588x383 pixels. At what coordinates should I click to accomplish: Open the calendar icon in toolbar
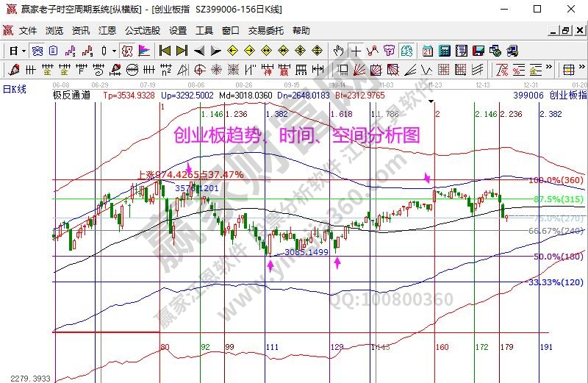428,51
